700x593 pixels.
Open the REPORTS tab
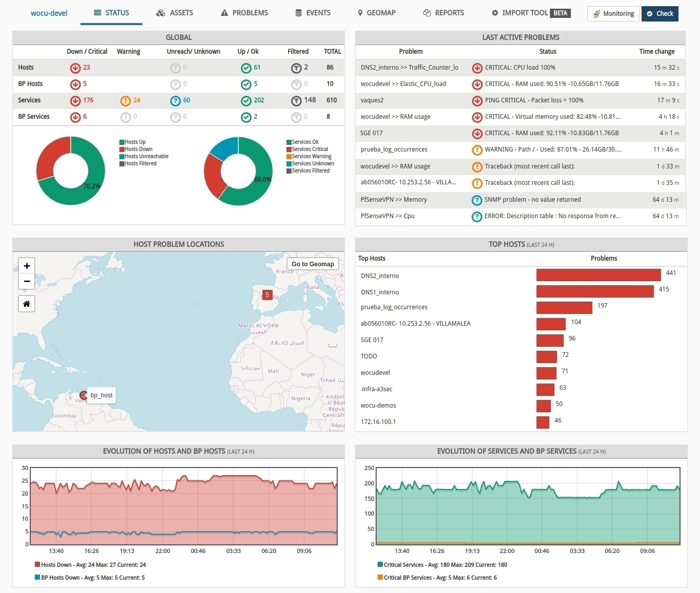(444, 13)
